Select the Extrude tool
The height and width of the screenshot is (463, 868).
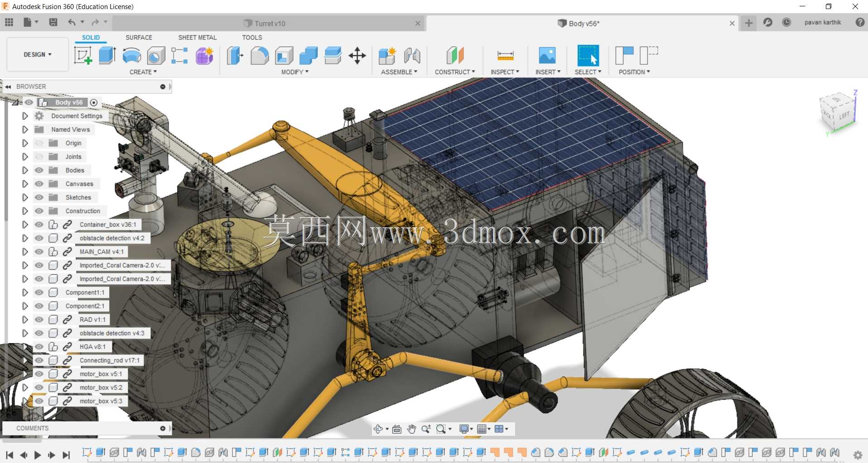coord(107,56)
